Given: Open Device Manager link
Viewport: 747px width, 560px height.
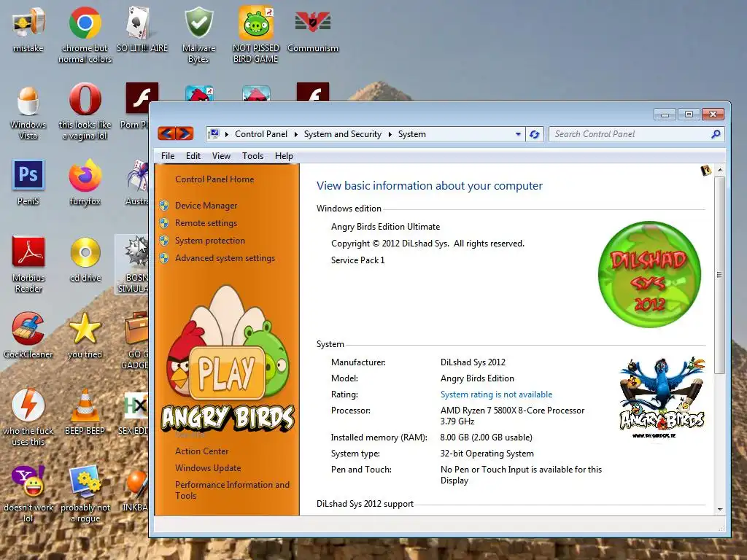Looking at the screenshot, I should click(206, 205).
